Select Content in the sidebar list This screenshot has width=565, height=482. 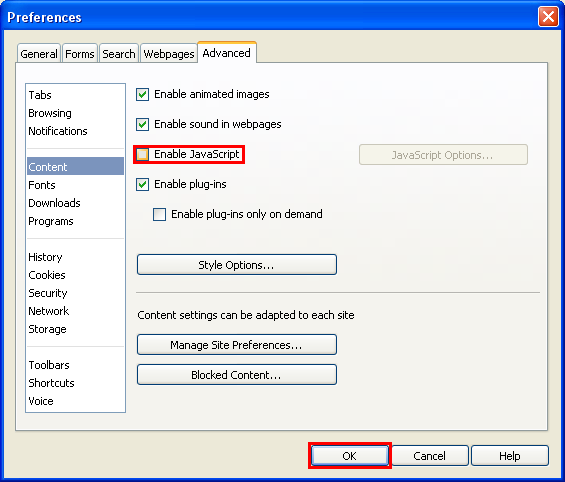(75, 167)
